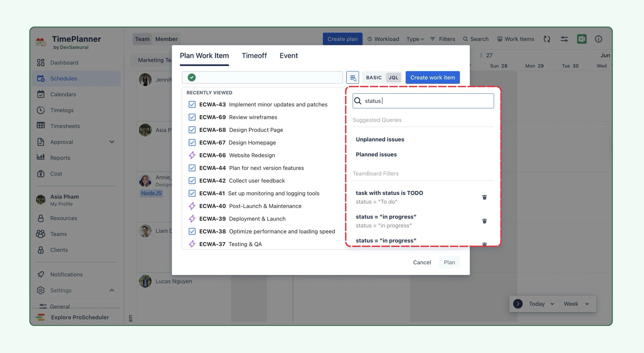
Task: Click the magnifier icon in filter search
Action: (358, 101)
